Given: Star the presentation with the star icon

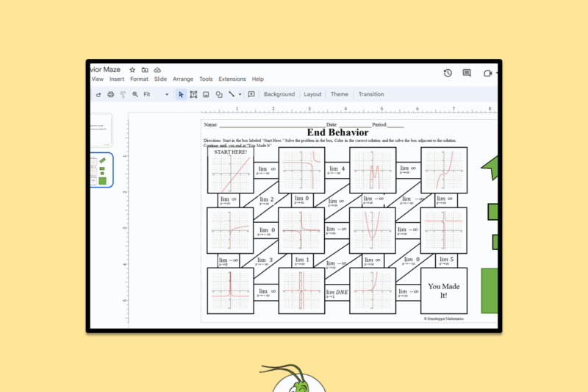Looking at the screenshot, I should click(x=132, y=70).
